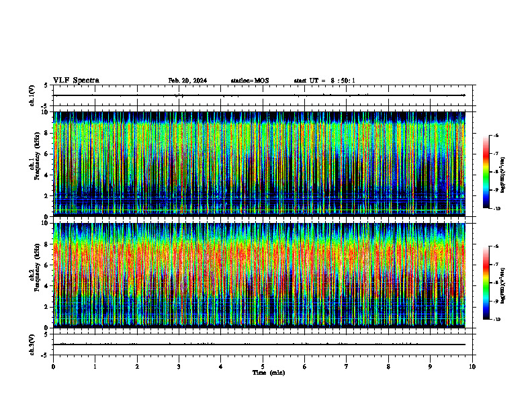Click the ch.2 spectrogram color scale bar

486,283
